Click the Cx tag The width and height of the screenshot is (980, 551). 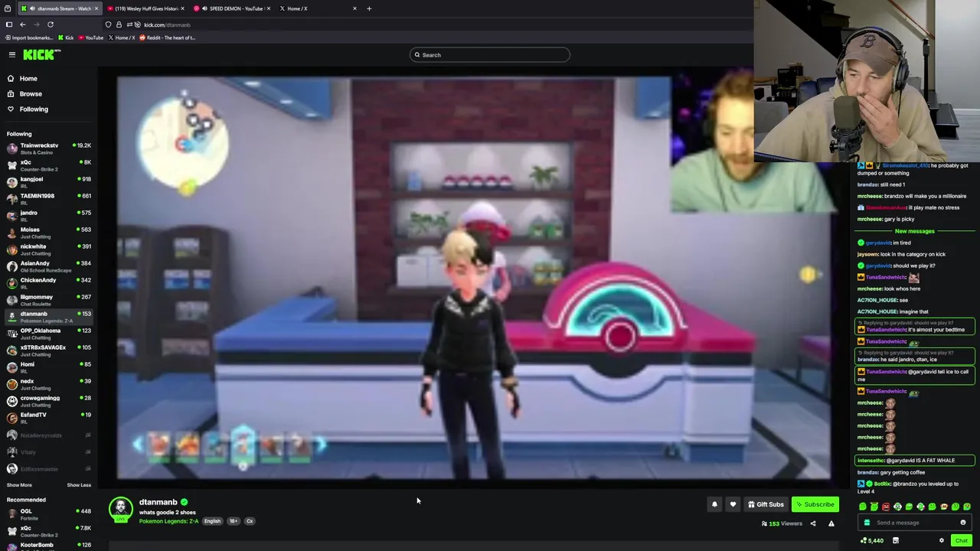click(249, 521)
